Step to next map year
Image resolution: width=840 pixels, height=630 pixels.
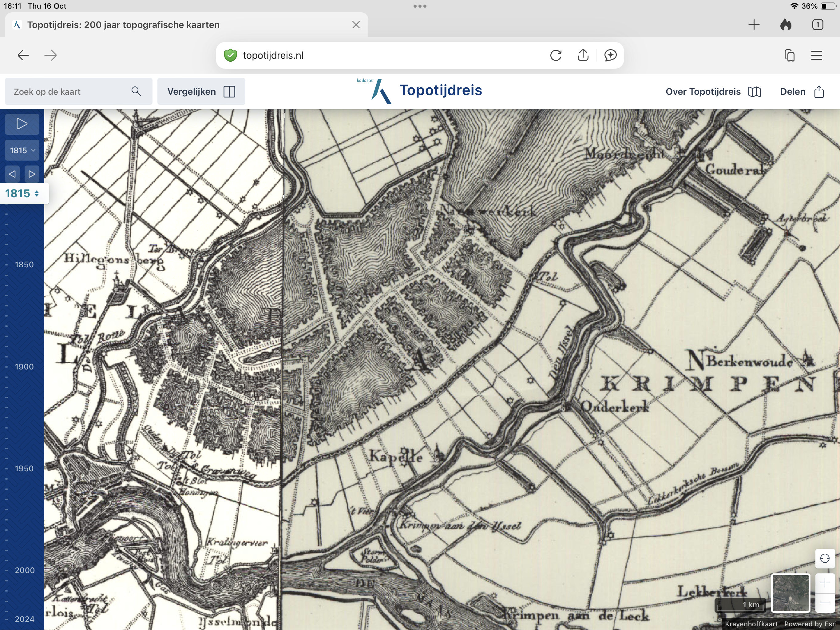pos(32,174)
